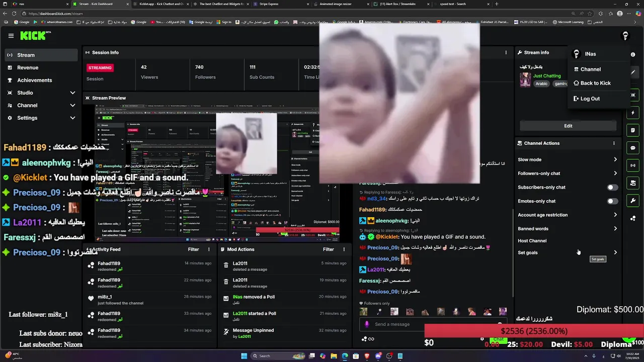Choose Channel in the profile dropdown
Image resolution: width=644 pixels, height=362 pixels.
tap(599, 69)
